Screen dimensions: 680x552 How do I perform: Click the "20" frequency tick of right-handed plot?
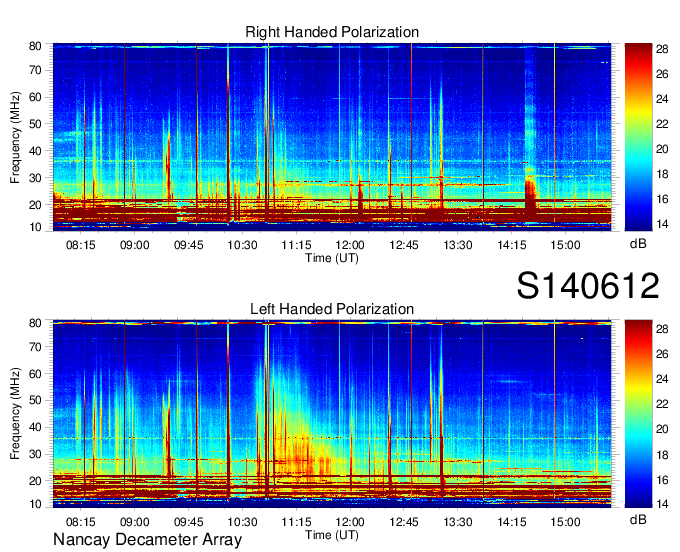pyautogui.click(x=35, y=205)
